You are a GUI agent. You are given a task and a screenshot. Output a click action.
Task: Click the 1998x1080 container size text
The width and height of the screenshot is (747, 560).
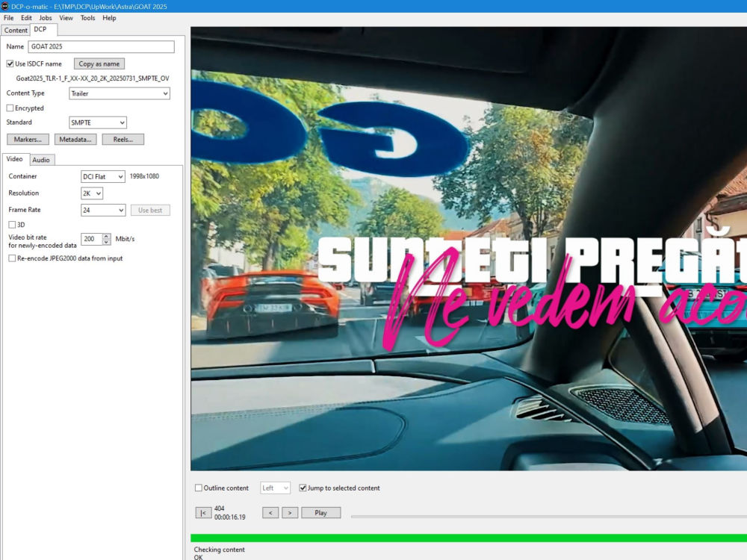point(144,176)
